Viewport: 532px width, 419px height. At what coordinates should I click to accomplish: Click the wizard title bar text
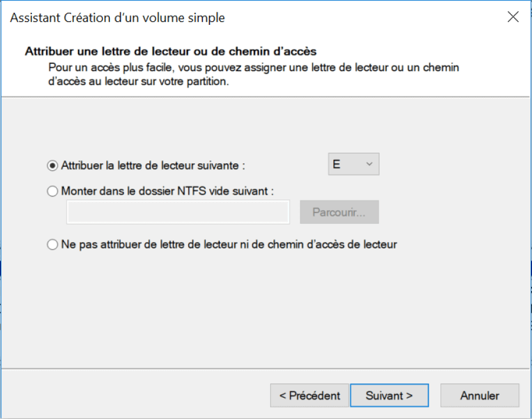(116, 17)
